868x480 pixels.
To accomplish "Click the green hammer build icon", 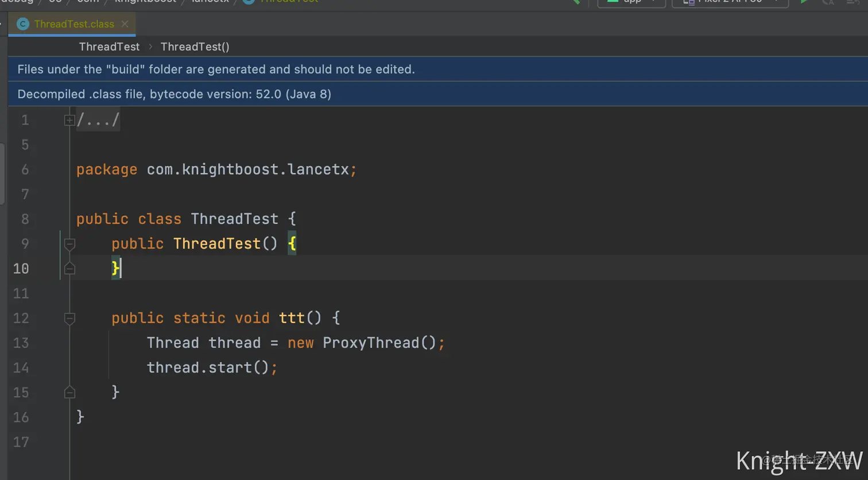I will click(x=575, y=2).
